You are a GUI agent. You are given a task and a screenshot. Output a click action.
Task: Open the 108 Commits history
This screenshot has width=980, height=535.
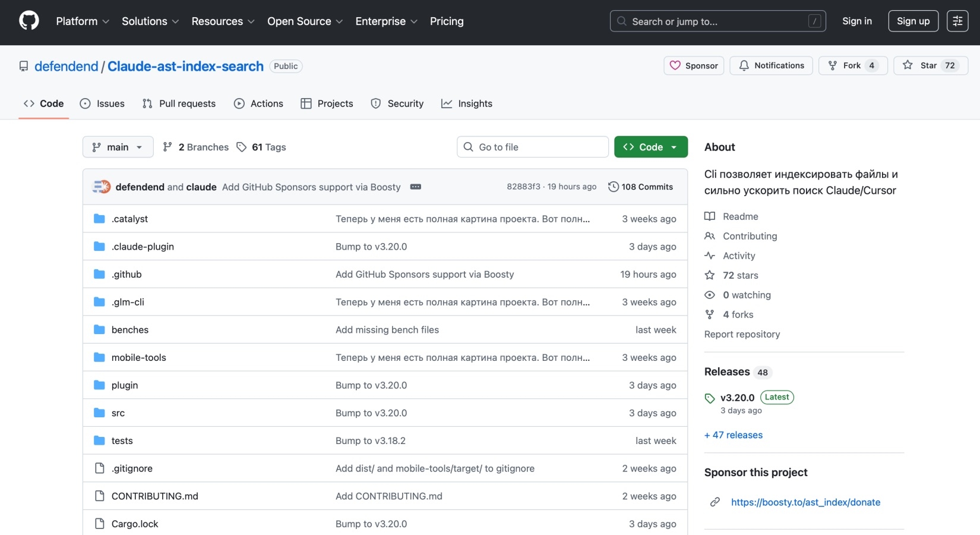(x=640, y=187)
